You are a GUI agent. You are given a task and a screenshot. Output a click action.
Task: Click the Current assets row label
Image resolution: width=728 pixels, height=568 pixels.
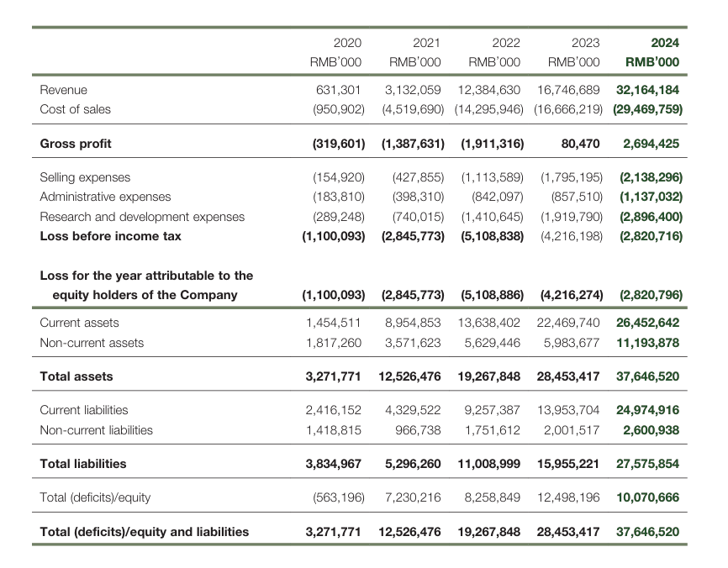point(79,323)
